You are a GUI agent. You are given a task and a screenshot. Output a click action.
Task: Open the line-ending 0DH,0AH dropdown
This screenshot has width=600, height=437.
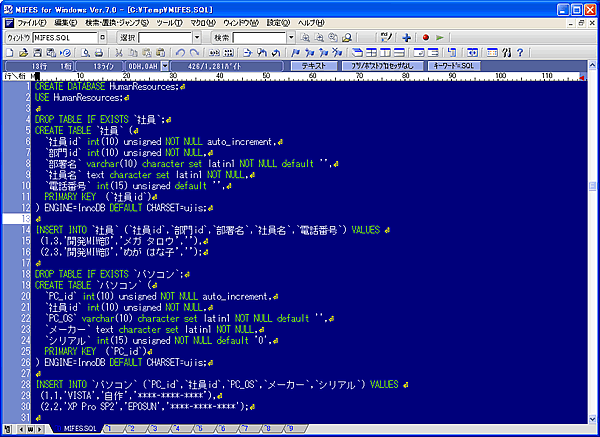tap(165, 66)
